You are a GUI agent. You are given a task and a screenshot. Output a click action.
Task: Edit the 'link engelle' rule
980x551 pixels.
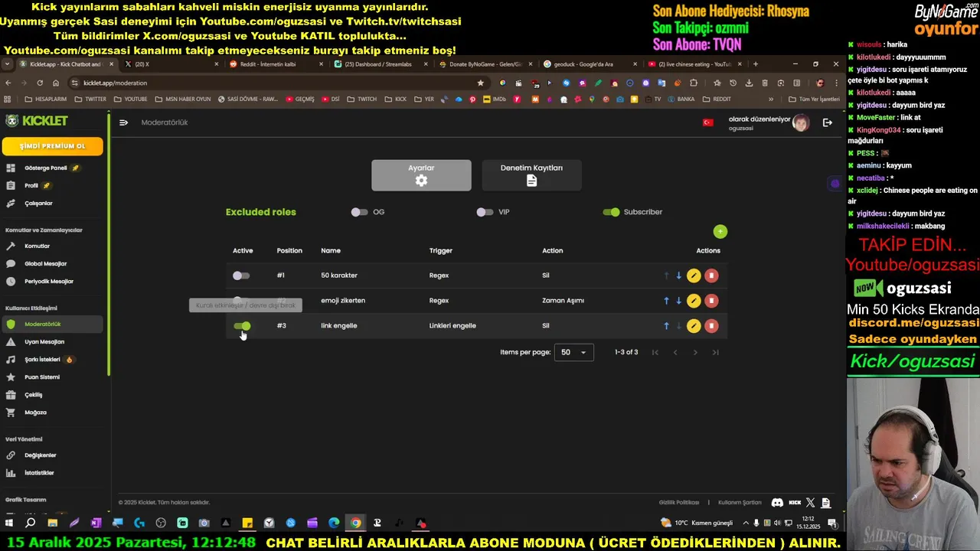[694, 326]
